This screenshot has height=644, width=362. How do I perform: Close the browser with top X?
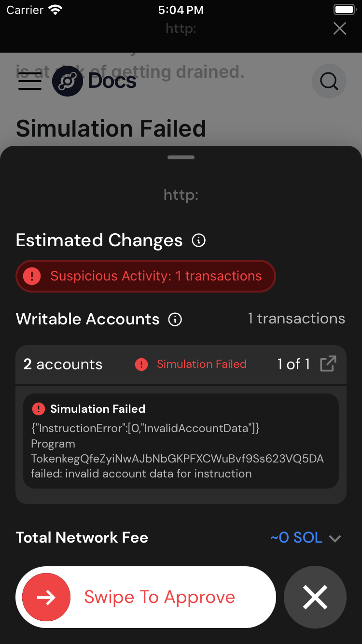tap(340, 28)
